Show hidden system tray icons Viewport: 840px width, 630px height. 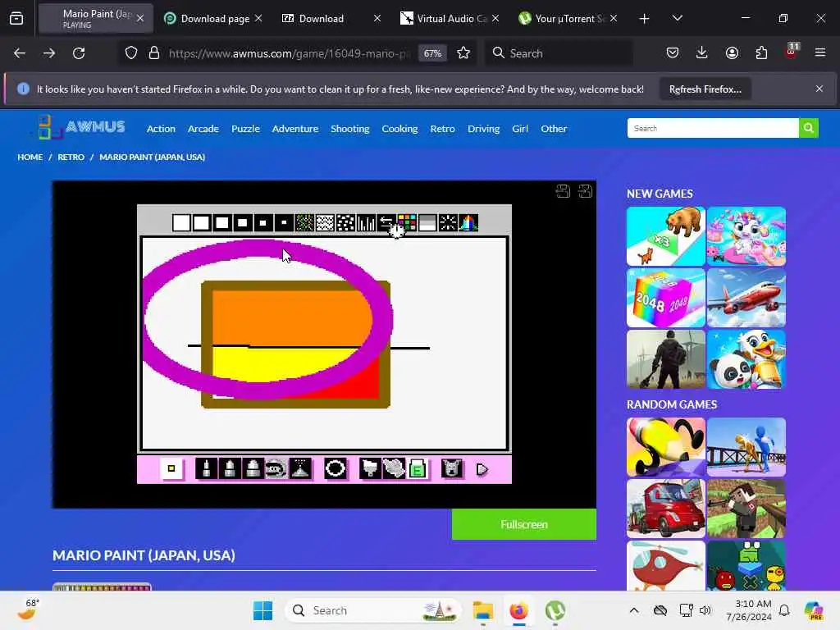click(x=634, y=610)
